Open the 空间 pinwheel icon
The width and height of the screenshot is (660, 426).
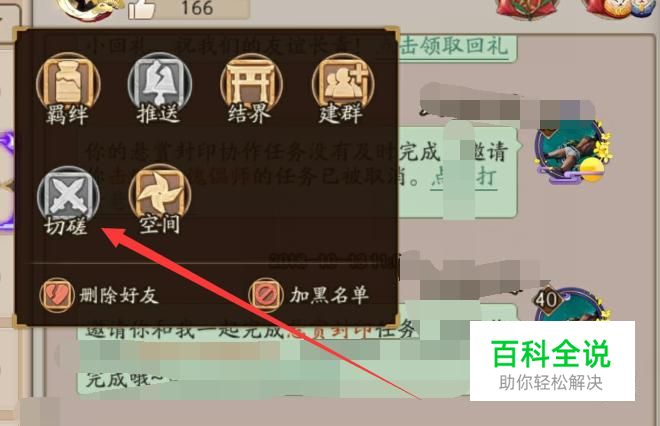pos(160,196)
